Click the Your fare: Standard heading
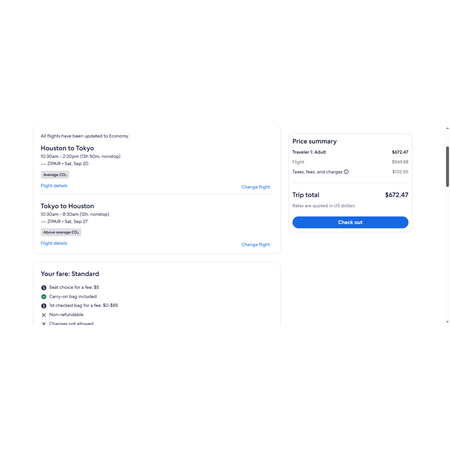The width and height of the screenshot is (450, 450). click(x=70, y=274)
